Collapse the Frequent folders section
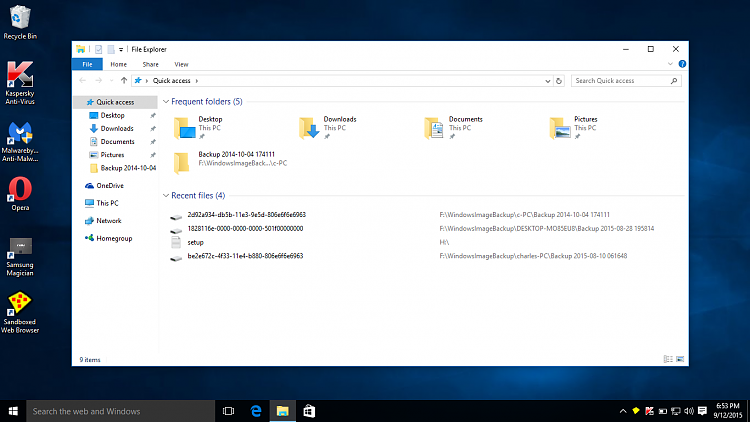The height and width of the screenshot is (422, 750). (166, 101)
